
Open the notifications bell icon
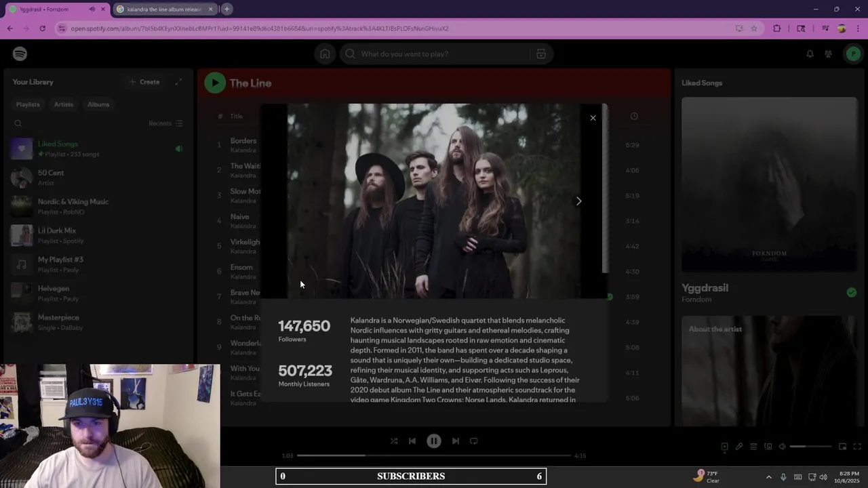810,54
